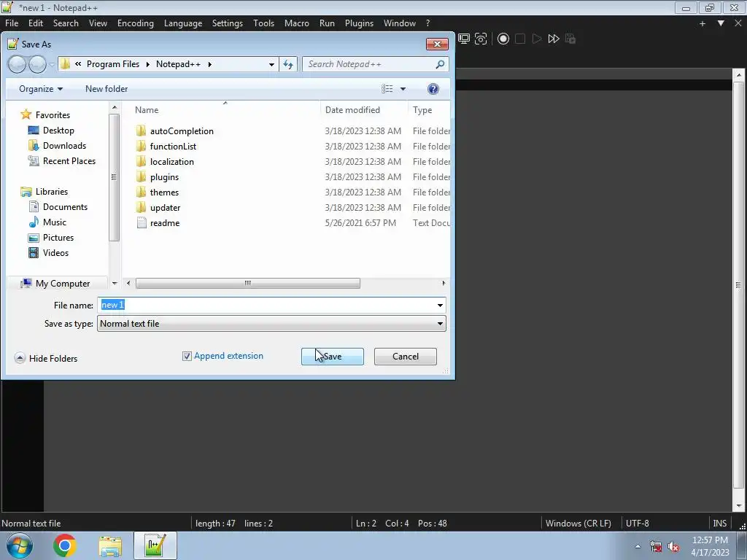Open the Settings menu
The image size is (747, 560).
point(228,23)
